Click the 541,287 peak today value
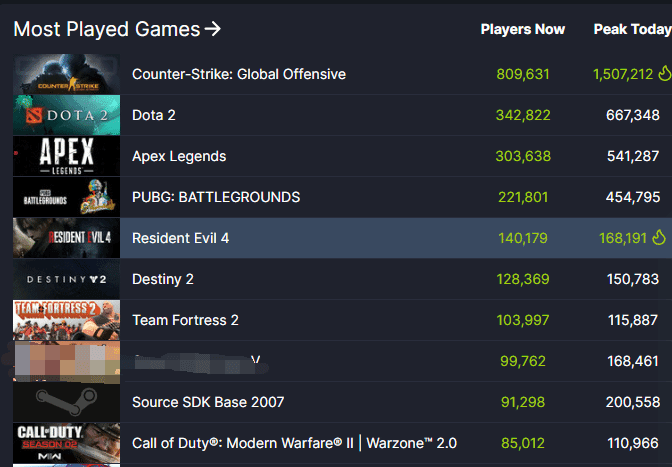 633,156
